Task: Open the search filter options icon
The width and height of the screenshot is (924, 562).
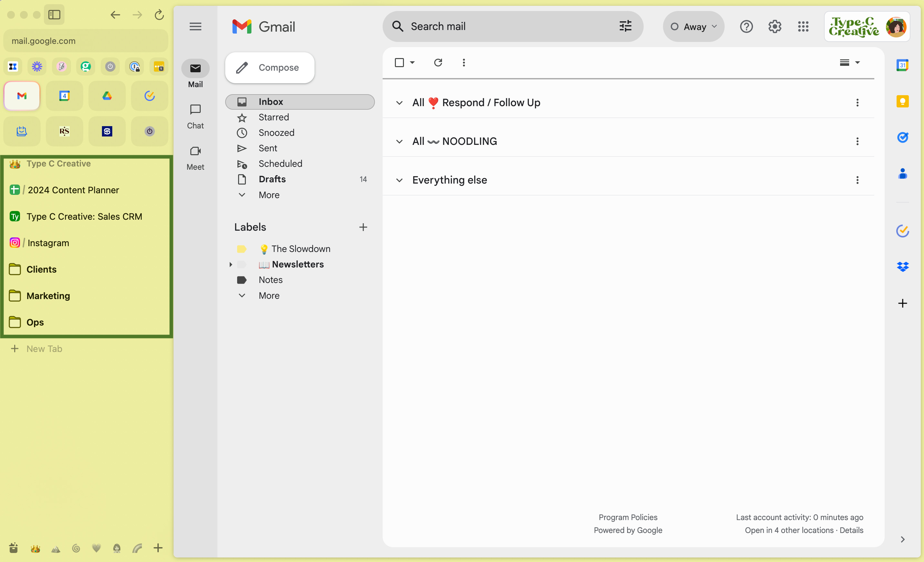Action: (625, 26)
